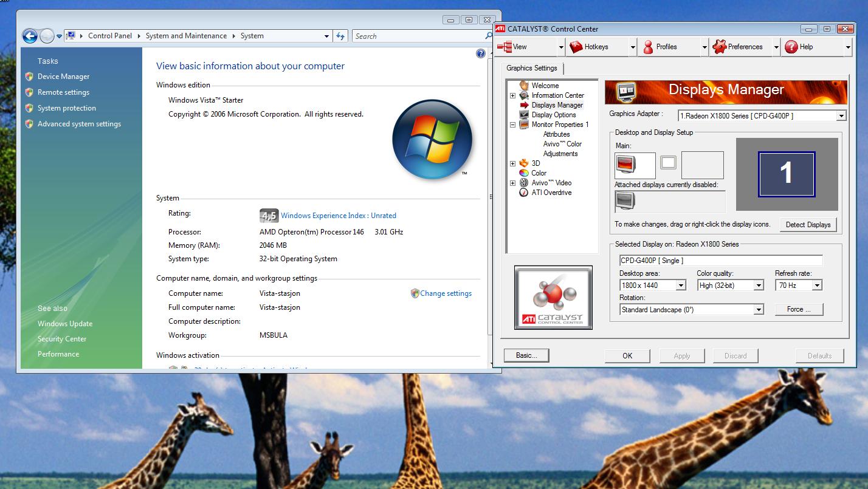The width and height of the screenshot is (868, 489).
Task: Open Device Manager from Tasks
Action: pos(63,77)
